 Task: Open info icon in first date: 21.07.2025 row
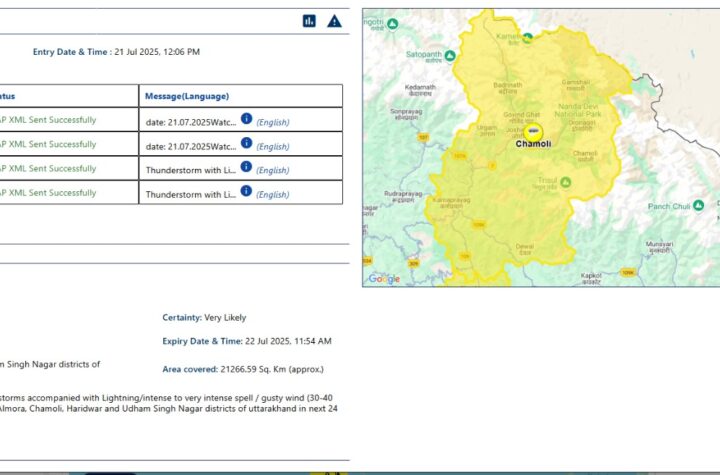click(x=247, y=119)
